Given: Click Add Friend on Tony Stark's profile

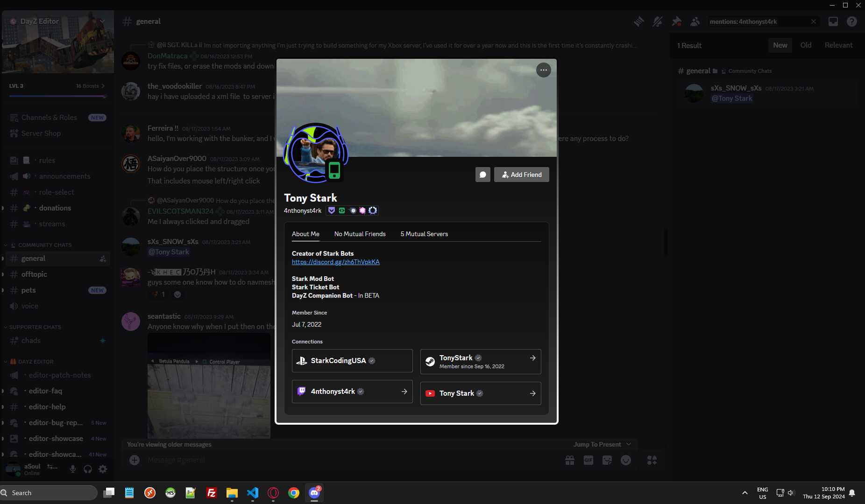Looking at the screenshot, I should pyautogui.click(x=522, y=175).
